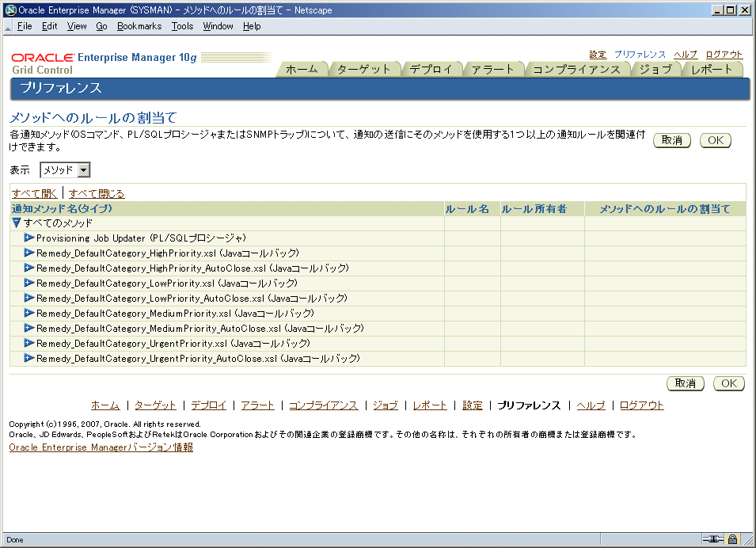Expand Remedy_DefaultCategory_MediumPriority.xsl row
Viewport: 756px width, 548px height.
tap(29, 313)
